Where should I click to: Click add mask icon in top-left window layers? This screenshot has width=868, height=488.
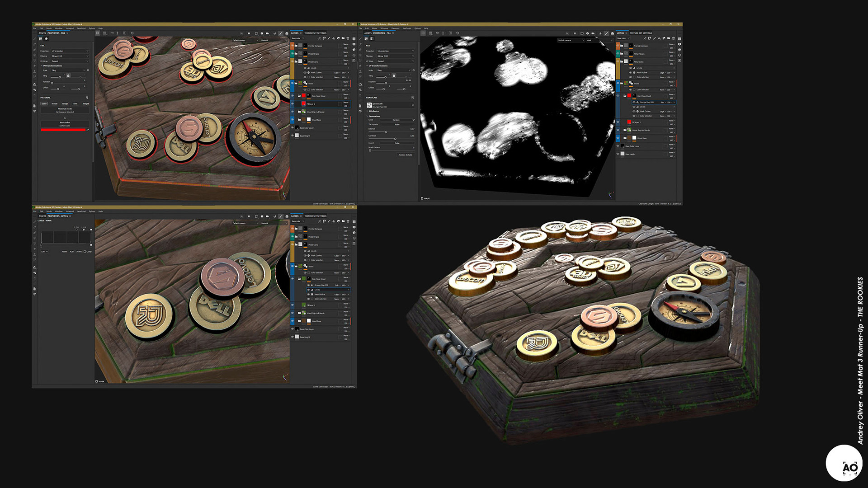click(x=324, y=38)
